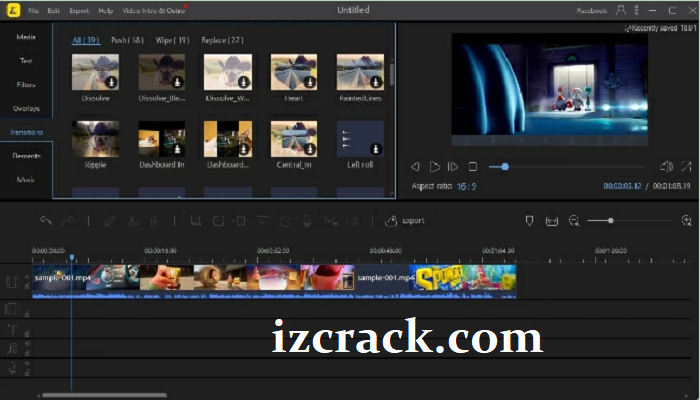The image size is (700, 400).
Task: Select the pencil Edit tool
Action: 110,221
